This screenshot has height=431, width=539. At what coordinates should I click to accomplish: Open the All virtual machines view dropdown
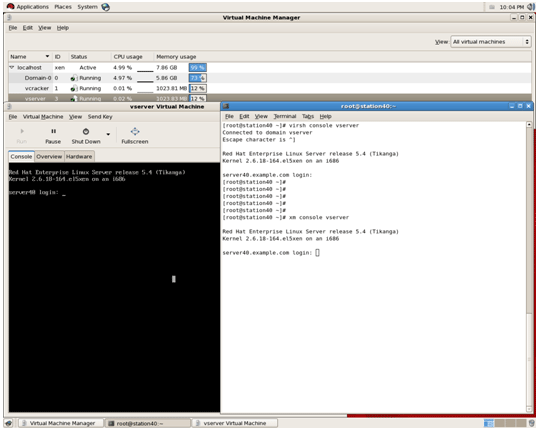491,42
